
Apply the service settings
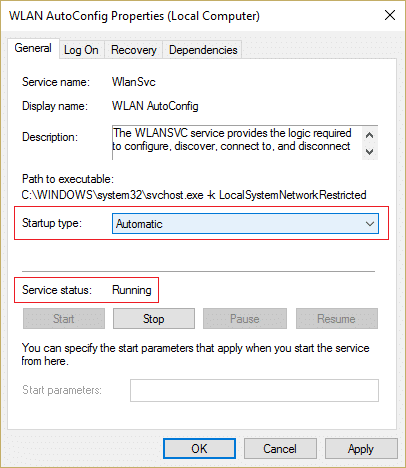(361, 449)
